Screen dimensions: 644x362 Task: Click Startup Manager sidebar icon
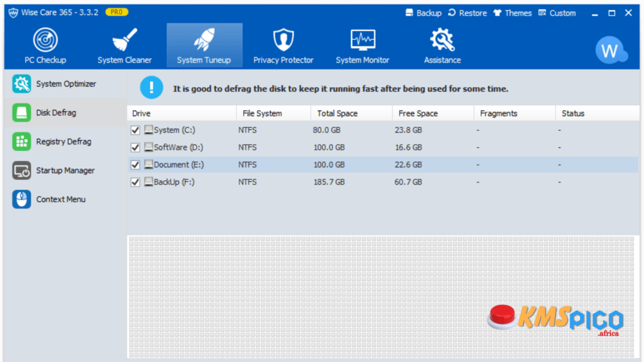click(x=22, y=170)
